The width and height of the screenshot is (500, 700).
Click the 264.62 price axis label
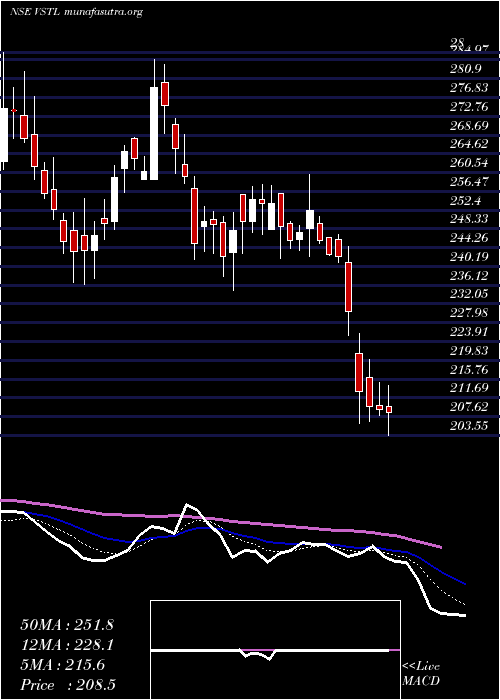coord(469,144)
